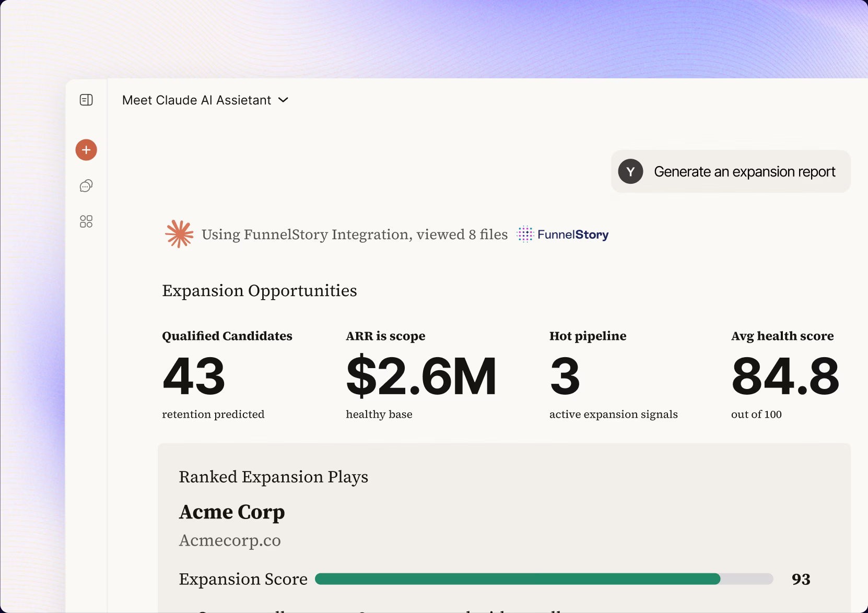Click the Hot pipeline value 3

pyautogui.click(x=565, y=376)
